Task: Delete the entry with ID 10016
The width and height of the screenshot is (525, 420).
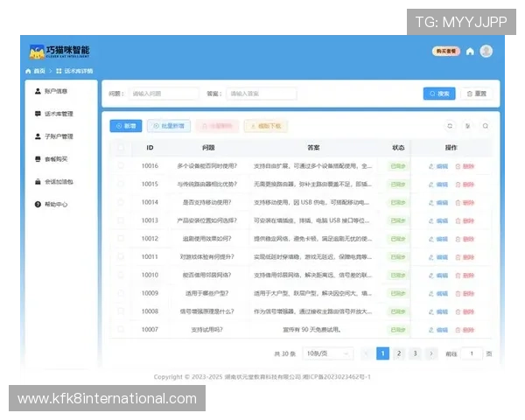Action: 465,166
